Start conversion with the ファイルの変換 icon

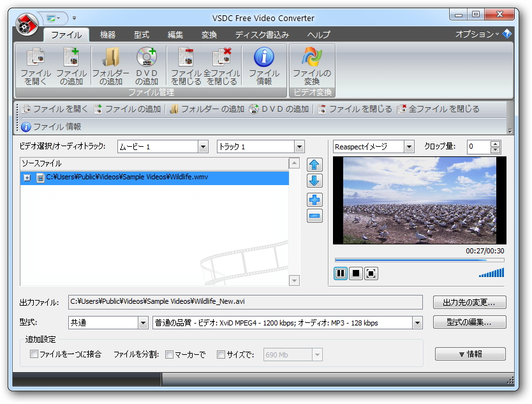[311, 64]
